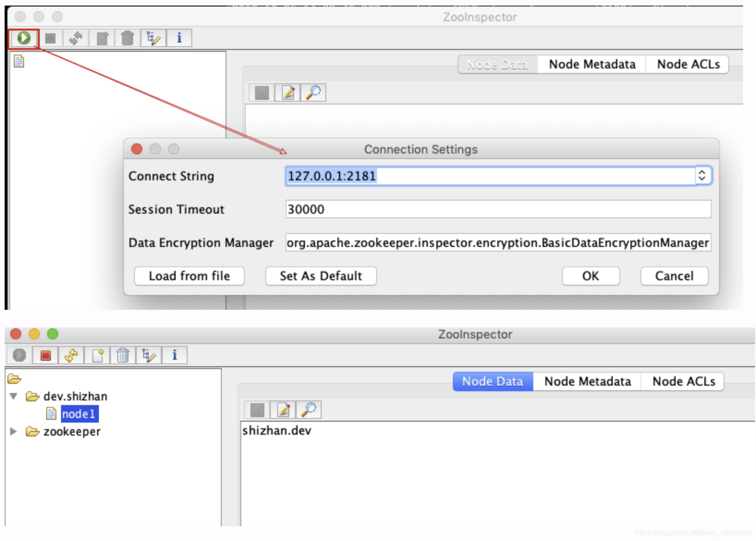Click the About info icon in bottom window
Screen dimensions: 756x541
pos(175,355)
